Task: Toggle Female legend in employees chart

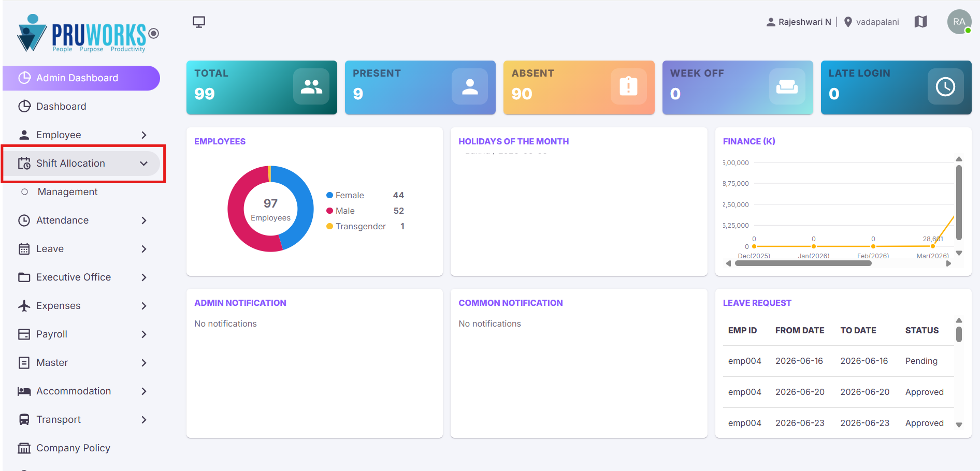Action: point(345,195)
